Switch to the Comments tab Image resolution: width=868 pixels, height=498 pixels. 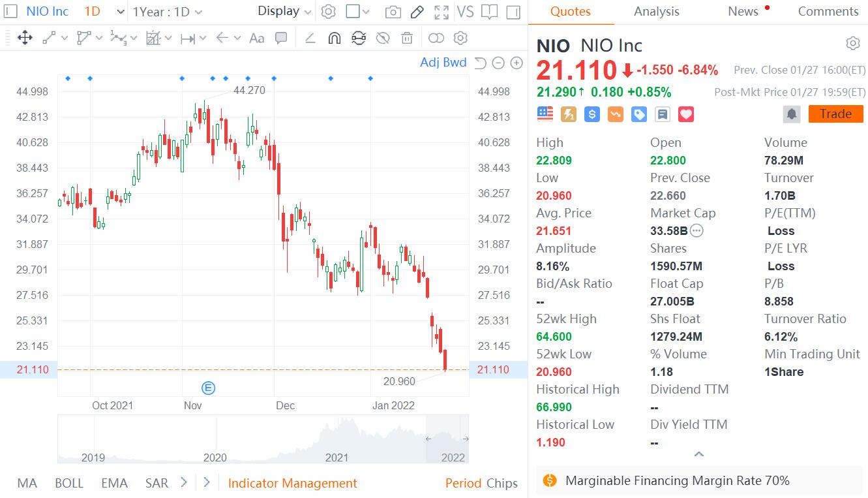point(828,12)
